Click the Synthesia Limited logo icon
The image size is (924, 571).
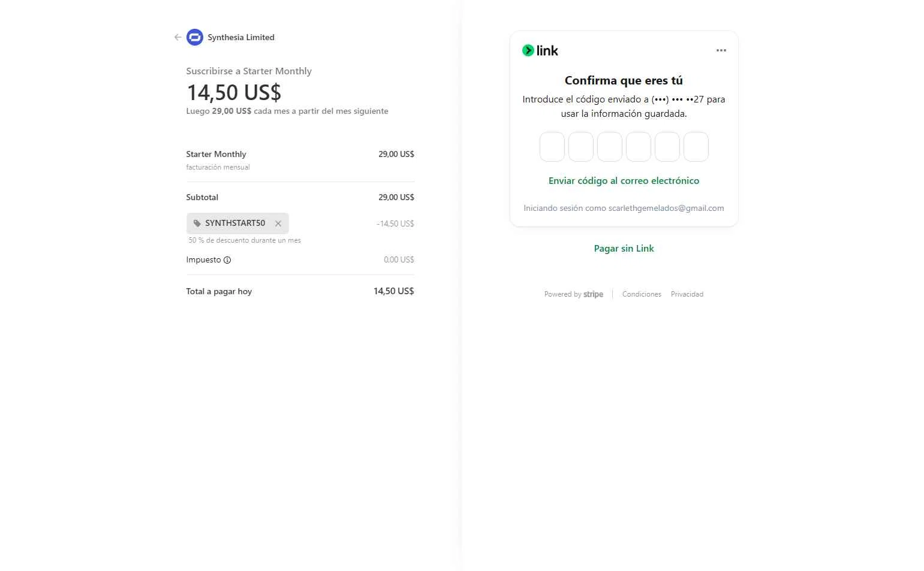click(195, 37)
